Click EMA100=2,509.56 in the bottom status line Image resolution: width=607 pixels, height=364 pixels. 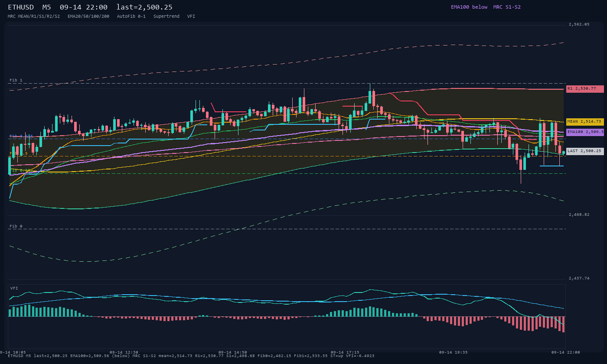tap(90, 356)
